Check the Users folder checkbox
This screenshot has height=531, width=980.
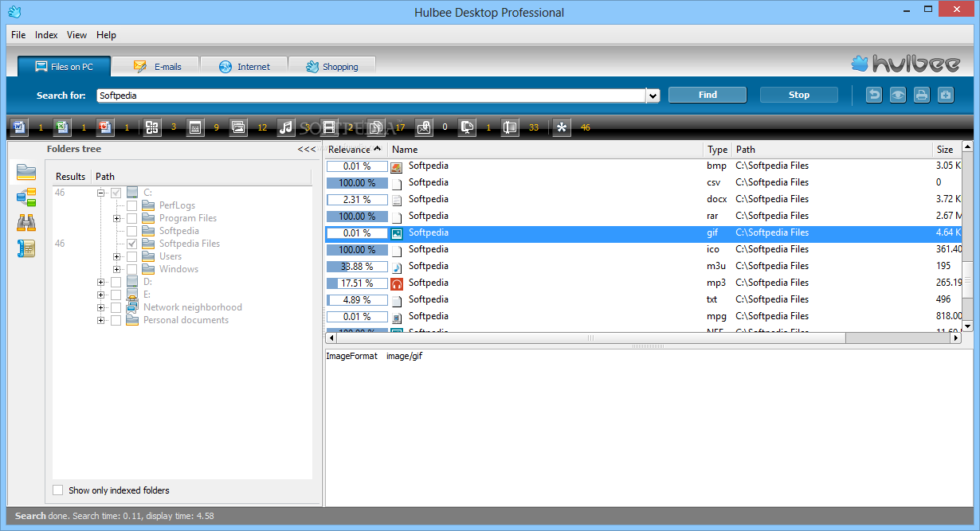point(132,256)
